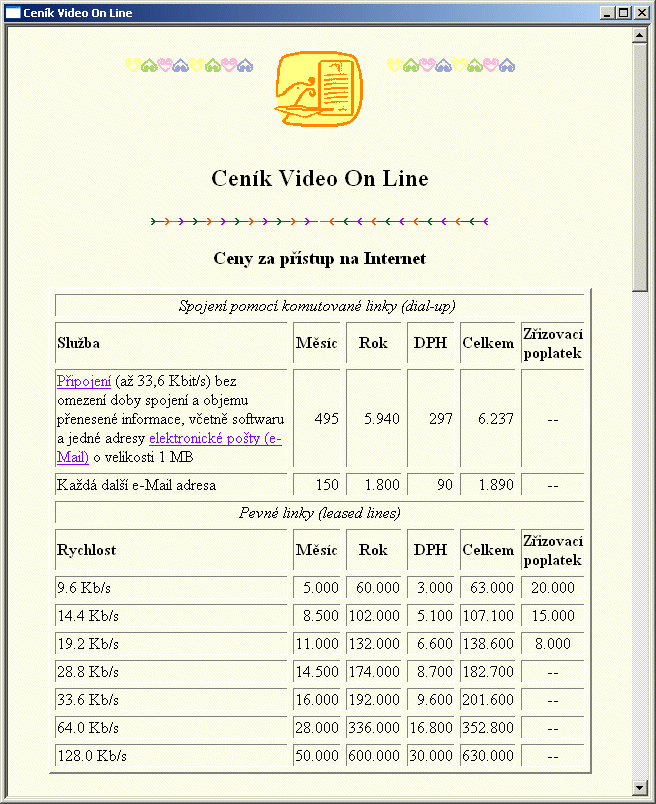Viewport: 656px width, 804px height.
Task: Click the '19.2 Kb/s' speed row
Action: [171, 644]
